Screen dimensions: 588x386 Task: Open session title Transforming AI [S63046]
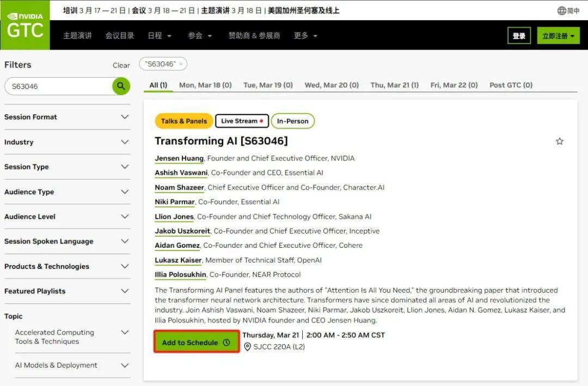[221, 141]
